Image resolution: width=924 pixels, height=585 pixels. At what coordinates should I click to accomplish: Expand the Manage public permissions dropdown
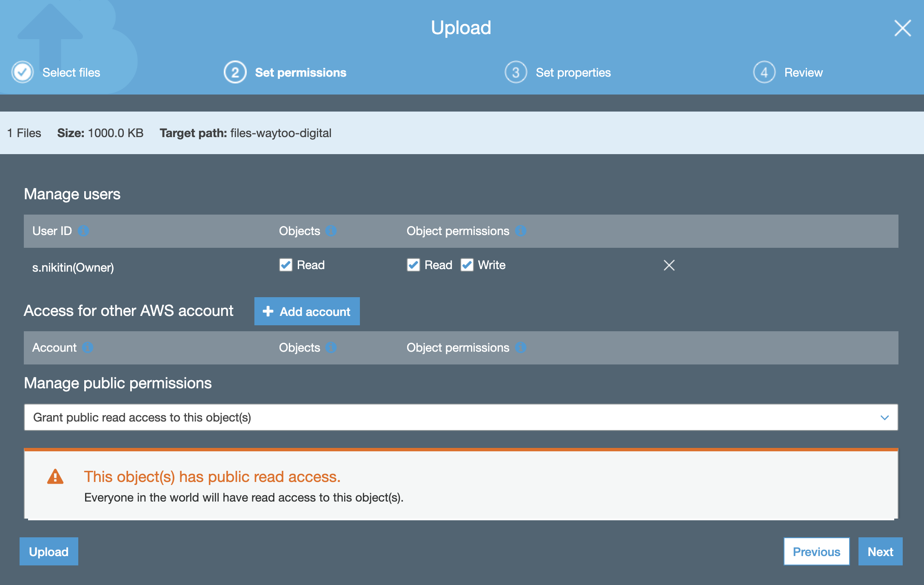pos(888,417)
